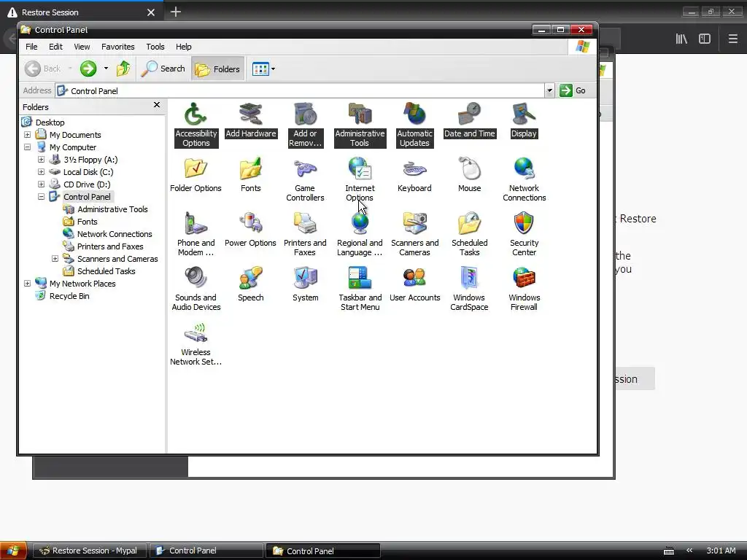Open the Forward history dropdown arrow
Viewport: 747px width, 560px height.
tap(106, 69)
